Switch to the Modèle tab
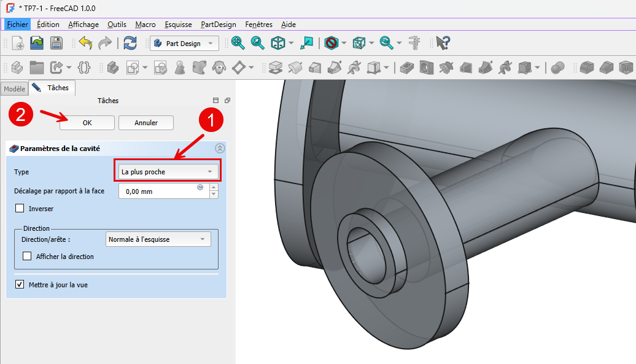636x364 pixels. pyautogui.click(x=14, y=88)
